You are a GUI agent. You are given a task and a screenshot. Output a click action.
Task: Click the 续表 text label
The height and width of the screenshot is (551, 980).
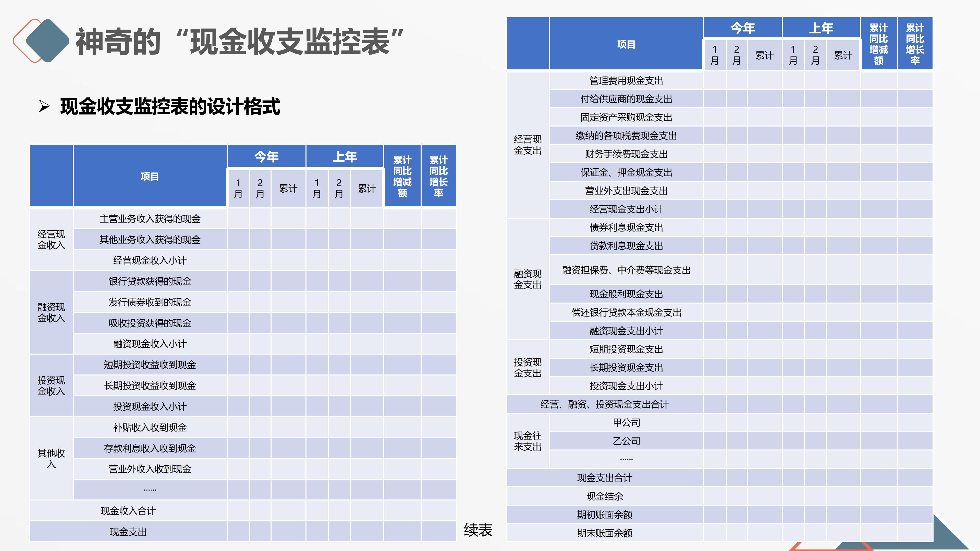pos(478,530)
